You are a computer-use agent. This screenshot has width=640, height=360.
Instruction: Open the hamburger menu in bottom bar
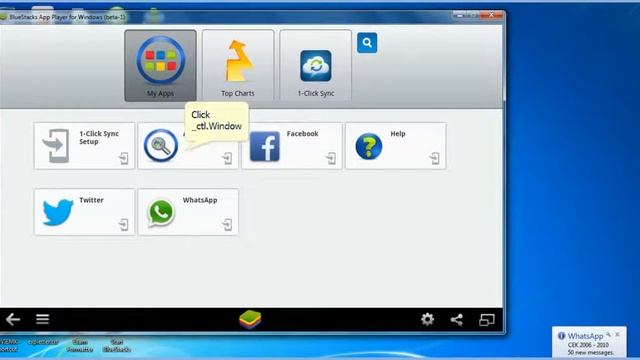[42, 319]
